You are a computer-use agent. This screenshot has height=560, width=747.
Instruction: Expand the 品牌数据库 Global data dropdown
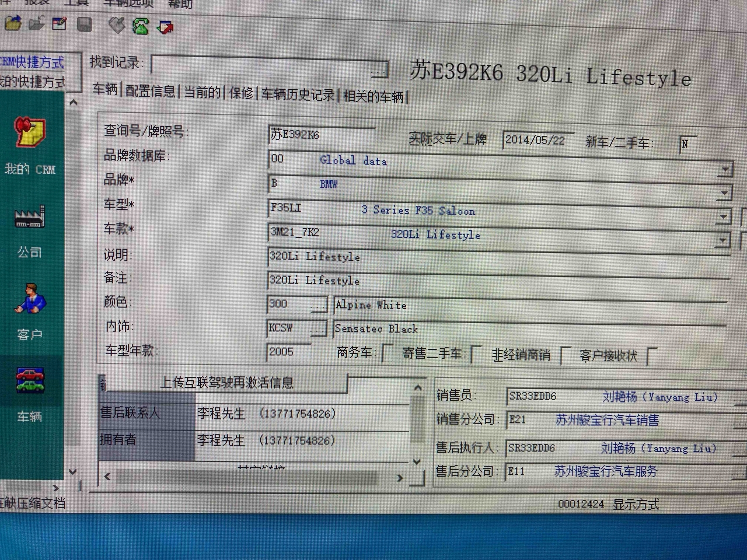(x=724, y=170)
